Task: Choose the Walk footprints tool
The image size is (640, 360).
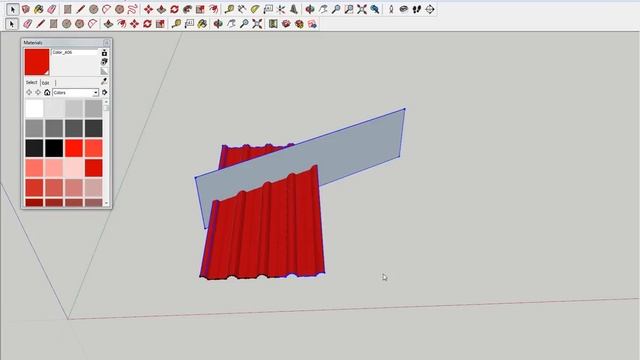Action: (x=417, y=9)
